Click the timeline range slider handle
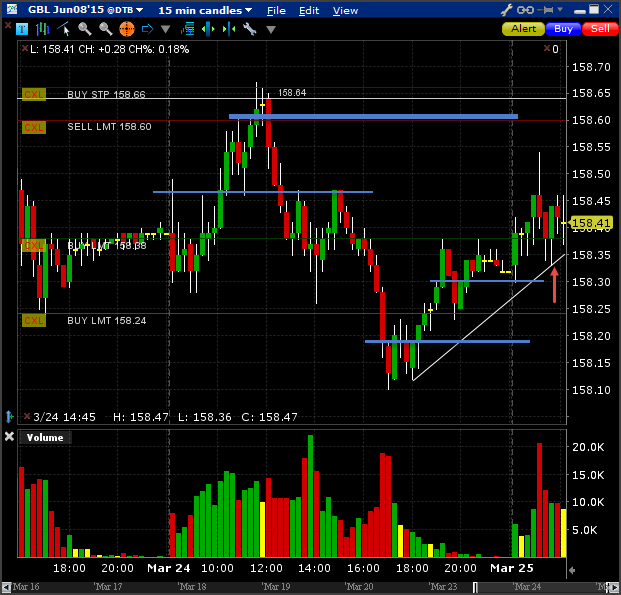The height and width of the screenshot is (595, 621). pyautogui.click(x=475, y=587)
